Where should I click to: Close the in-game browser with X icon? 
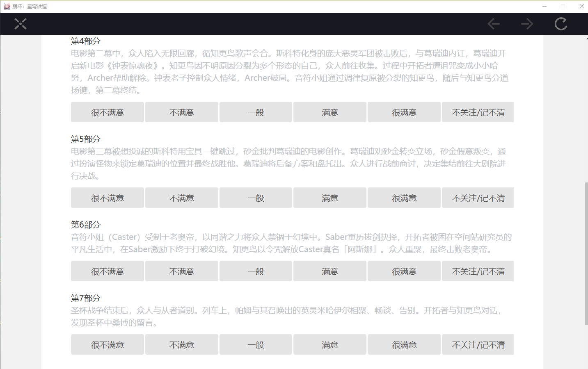coord(21,24)
